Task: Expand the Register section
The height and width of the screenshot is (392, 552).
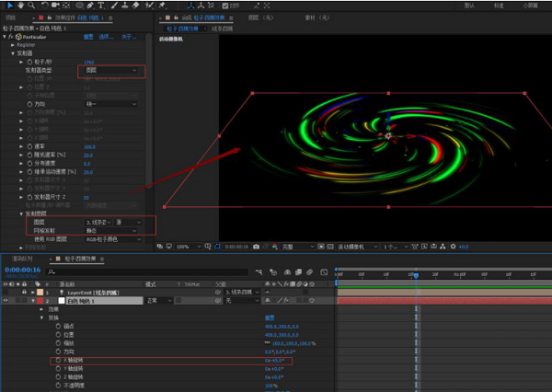Action: click(x=13, y=45)
